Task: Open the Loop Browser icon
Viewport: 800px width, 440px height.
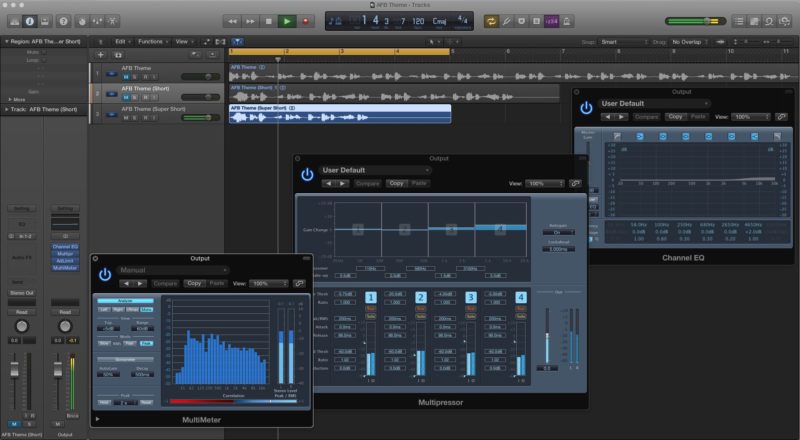Action: click(769, 21)
